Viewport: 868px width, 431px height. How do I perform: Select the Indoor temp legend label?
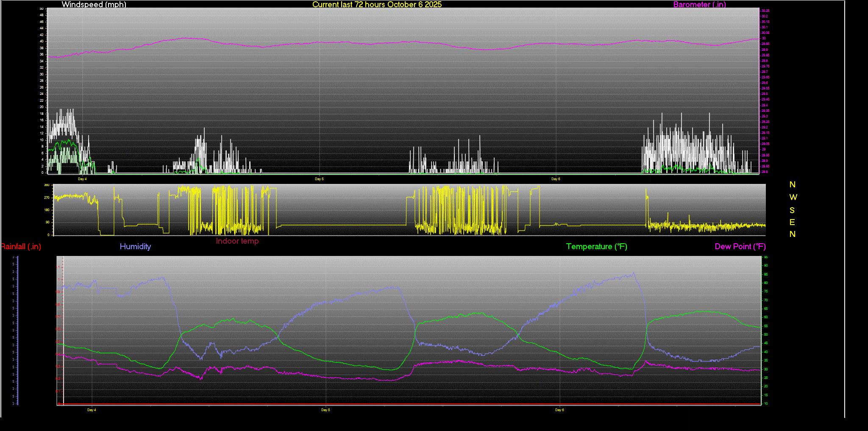237,241
